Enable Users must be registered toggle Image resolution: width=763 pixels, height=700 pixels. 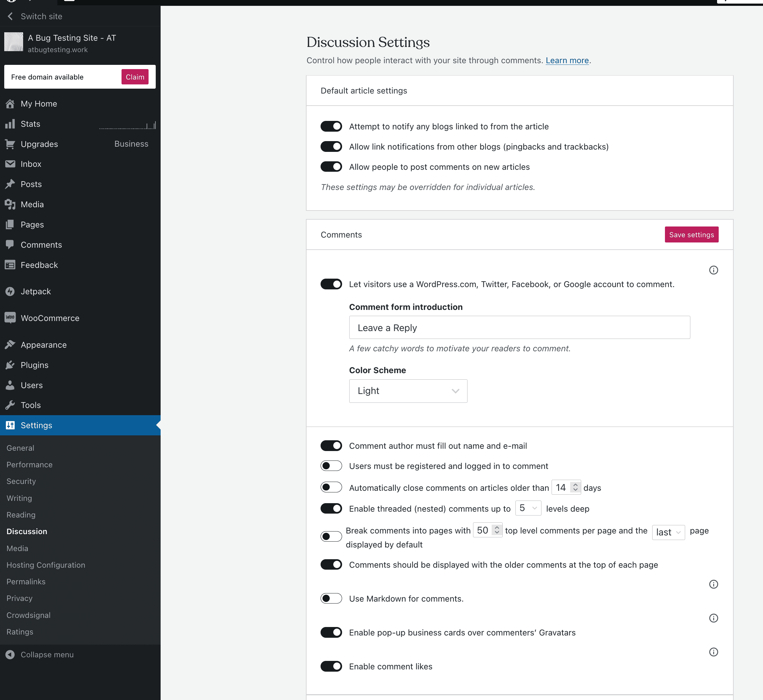pos(331,466)
